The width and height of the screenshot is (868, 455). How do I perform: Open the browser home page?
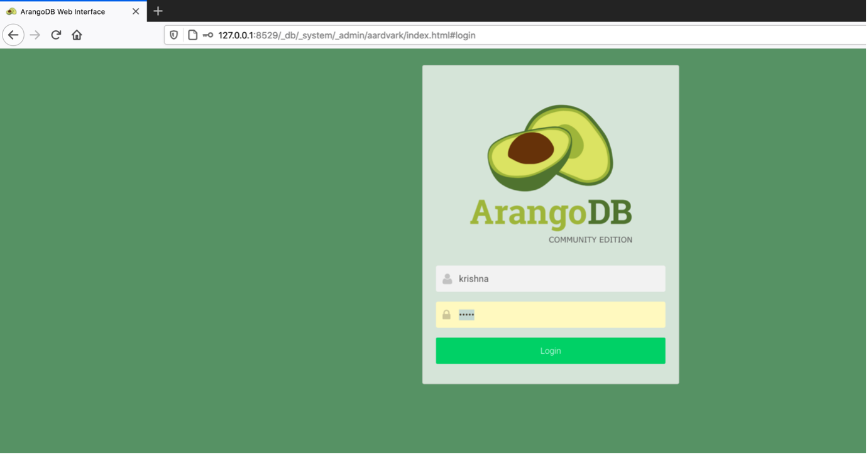pyautogui.click(x=76, y=35)
